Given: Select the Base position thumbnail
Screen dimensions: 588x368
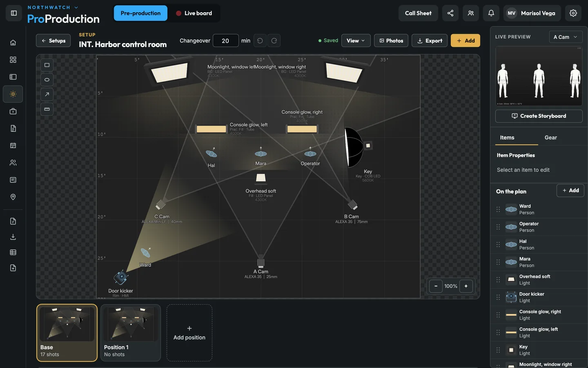Looking at the screenshot, I should coord(67,333).
